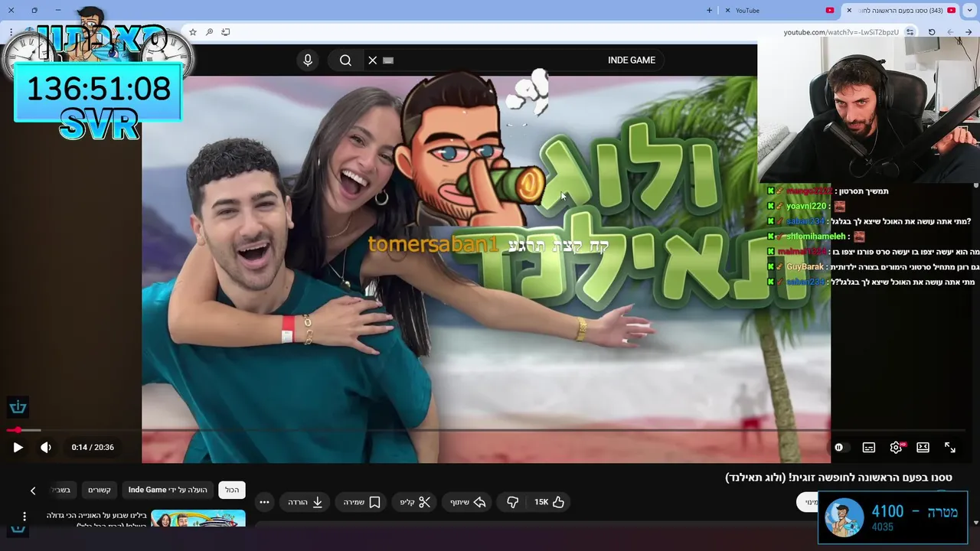Close the active video tab
The width and height of the screenshot is (980, 551).
point(848,10)
